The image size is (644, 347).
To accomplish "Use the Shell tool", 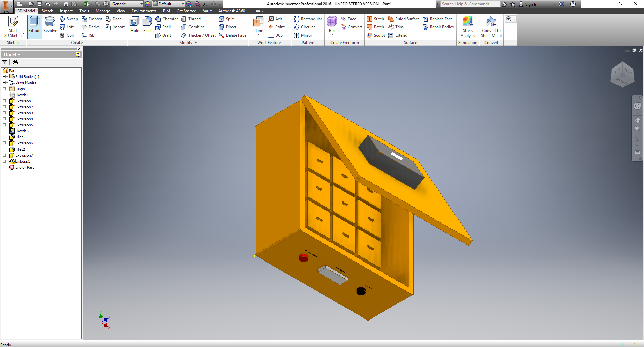I will click(x=163, y=27).
